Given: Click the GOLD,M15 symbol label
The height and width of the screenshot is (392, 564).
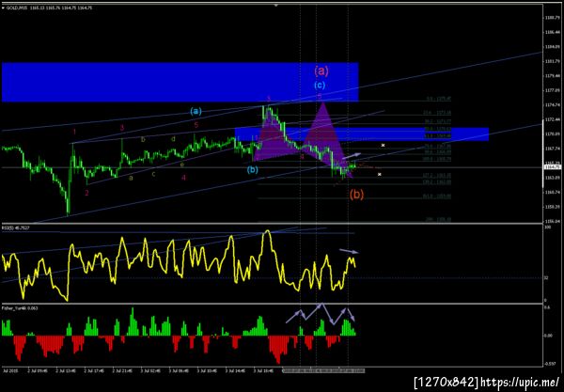Looking at the screenshot, I should [x=17, y=8].
